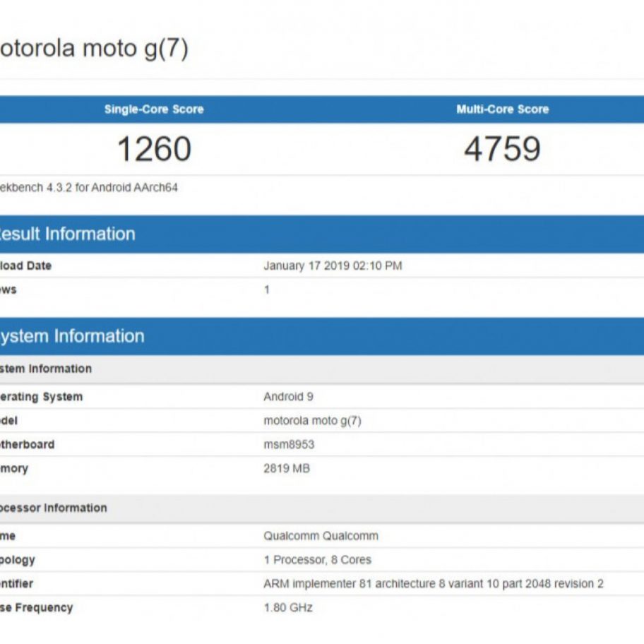Click the upload date January 17 2019 value

coord(333,266)
